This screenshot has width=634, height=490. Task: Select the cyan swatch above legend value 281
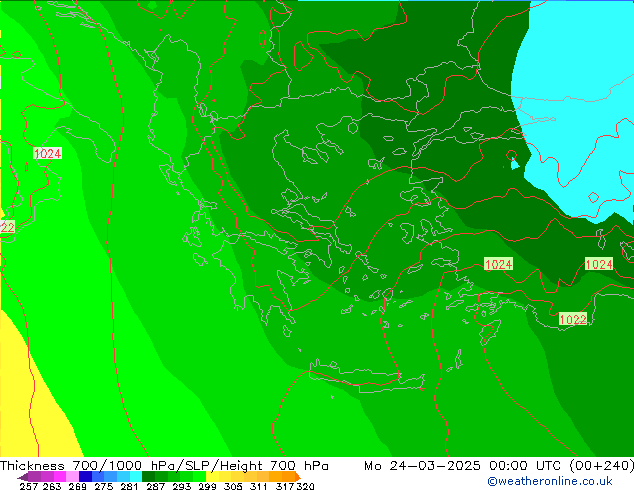(135, 477)
